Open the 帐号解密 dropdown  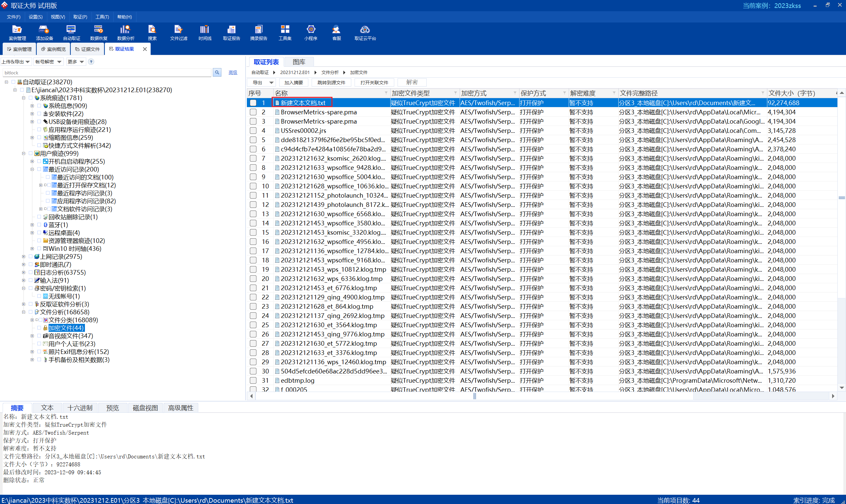pyautogui.click(x=48, y=62)
